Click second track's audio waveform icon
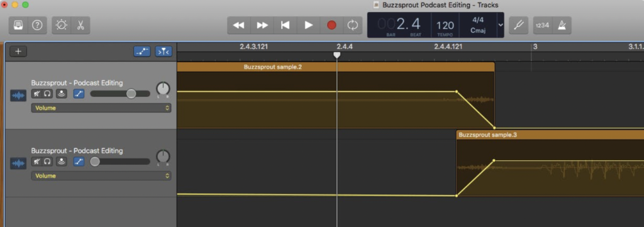This screenshot has width=644, height=227. (x=18, y=163)
